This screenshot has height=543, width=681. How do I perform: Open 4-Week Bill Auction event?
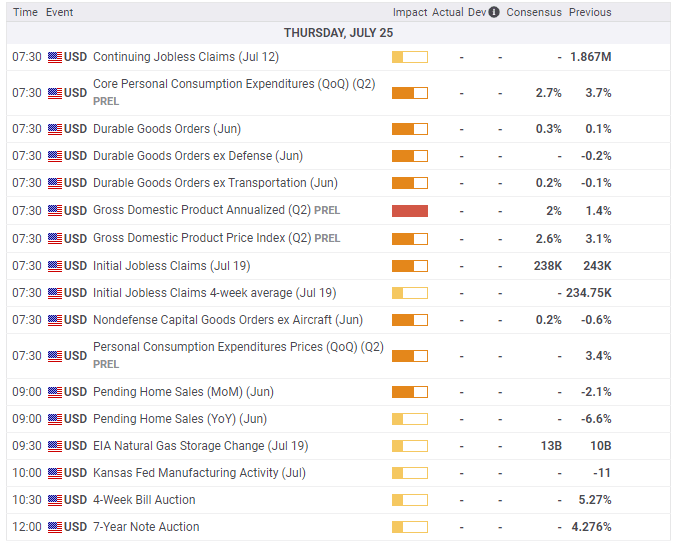coord(144,500)
